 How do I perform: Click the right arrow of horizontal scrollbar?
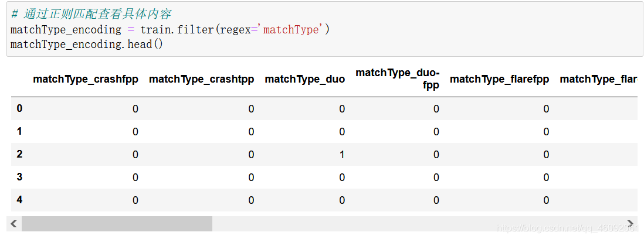pos(631,224)
